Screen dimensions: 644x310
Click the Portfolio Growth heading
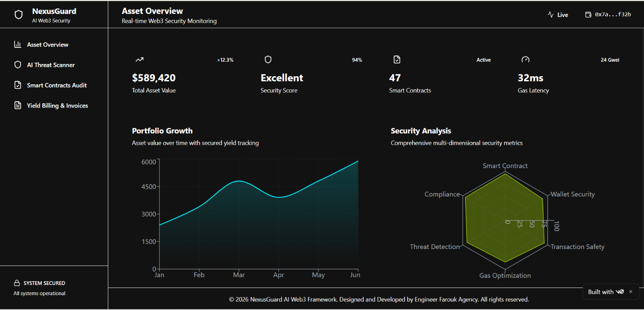point(162,131)
